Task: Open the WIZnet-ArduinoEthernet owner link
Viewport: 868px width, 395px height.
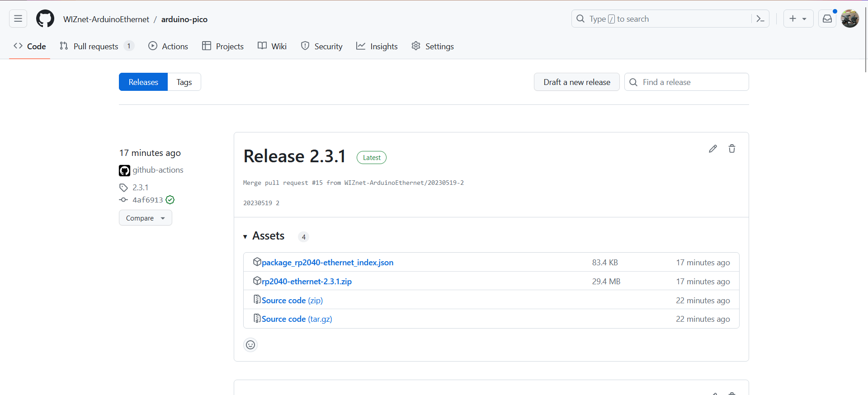Action: click(x=106, y=19)
